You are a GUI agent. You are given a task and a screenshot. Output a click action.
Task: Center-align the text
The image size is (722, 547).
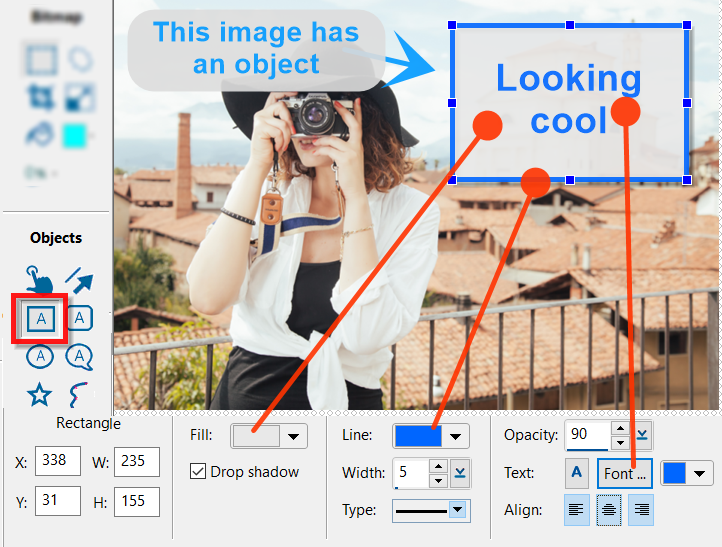[x=609, y=510]
